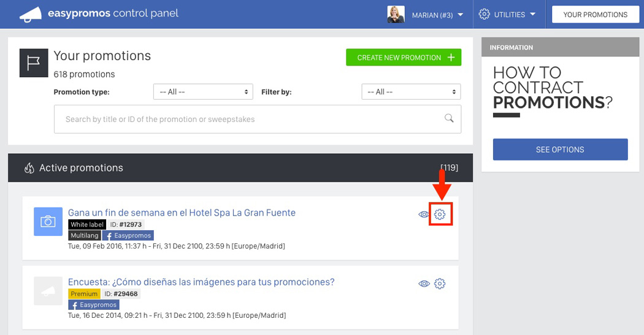
Task: Click the SEE OPTIONS button
Action: 560,149
